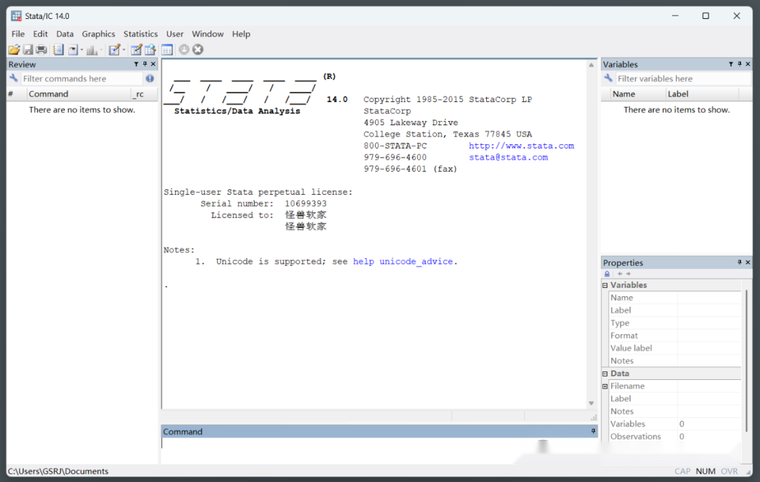Pin the Review panel

144,64
